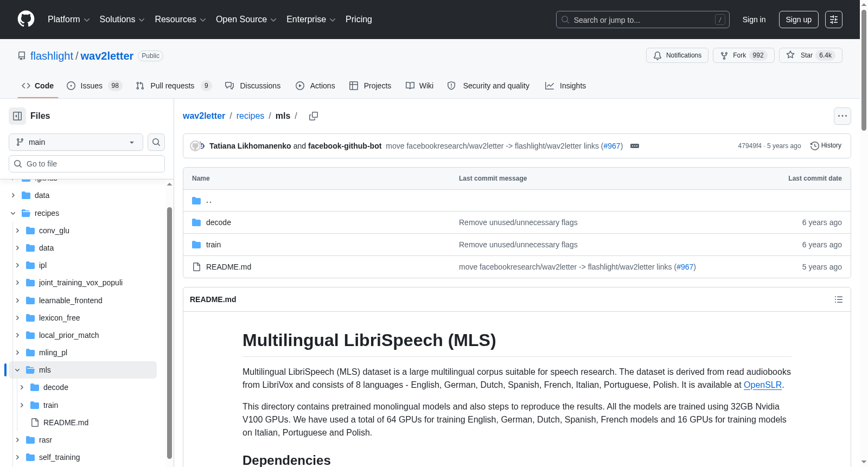Expand the decode subfolder chevron in tree
Screen dimensions: 868x467
(22, 387)
